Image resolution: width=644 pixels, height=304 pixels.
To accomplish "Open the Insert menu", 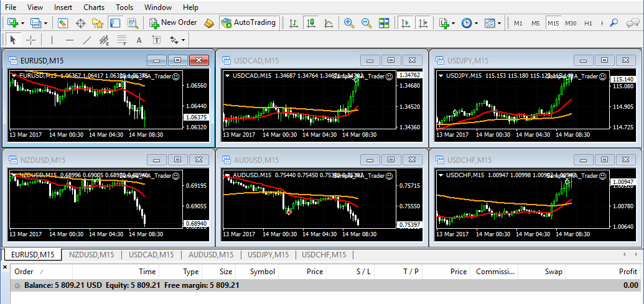I will click(63, 7).
